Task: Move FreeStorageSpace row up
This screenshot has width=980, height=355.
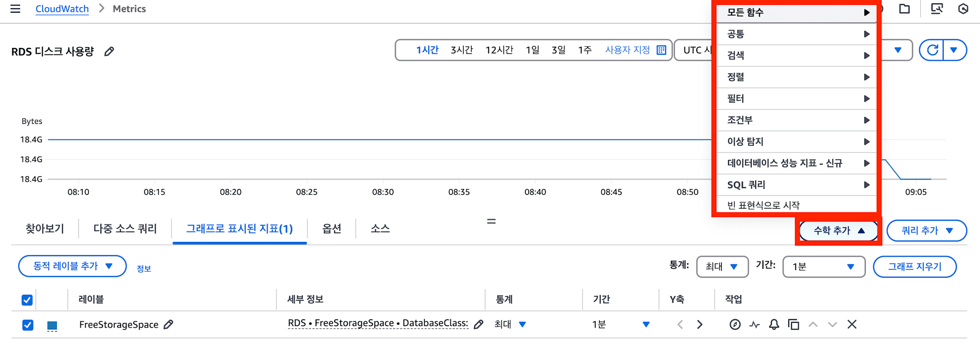Action: click(813, 324)
